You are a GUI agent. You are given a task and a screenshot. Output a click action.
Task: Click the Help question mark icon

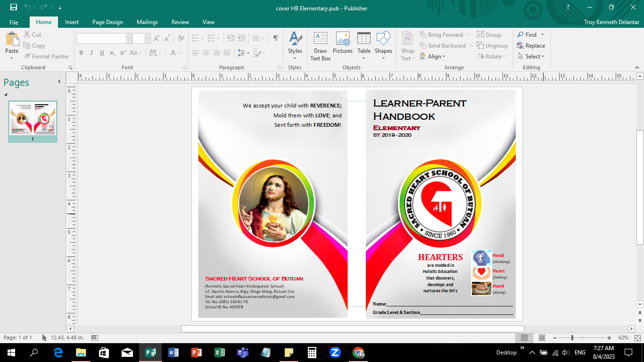point(568,7)
